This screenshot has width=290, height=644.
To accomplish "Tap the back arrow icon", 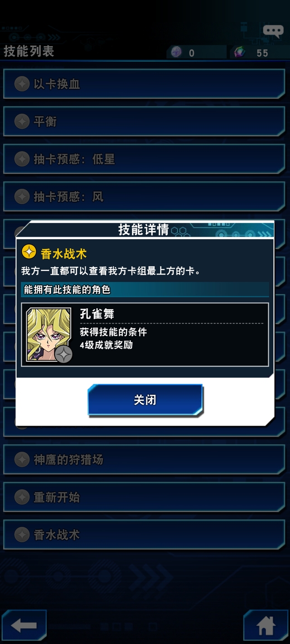I will coord(24,626).
